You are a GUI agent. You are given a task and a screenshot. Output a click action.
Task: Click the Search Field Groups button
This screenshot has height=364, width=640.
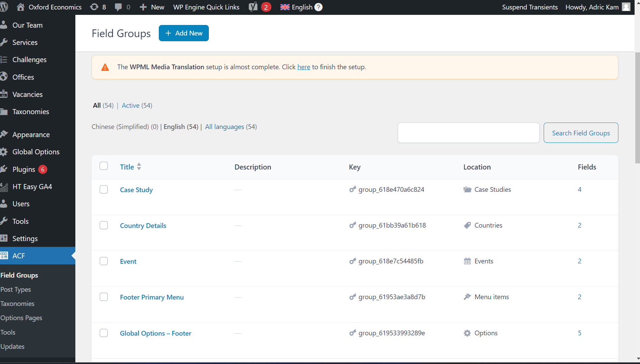tap(581, 133)
